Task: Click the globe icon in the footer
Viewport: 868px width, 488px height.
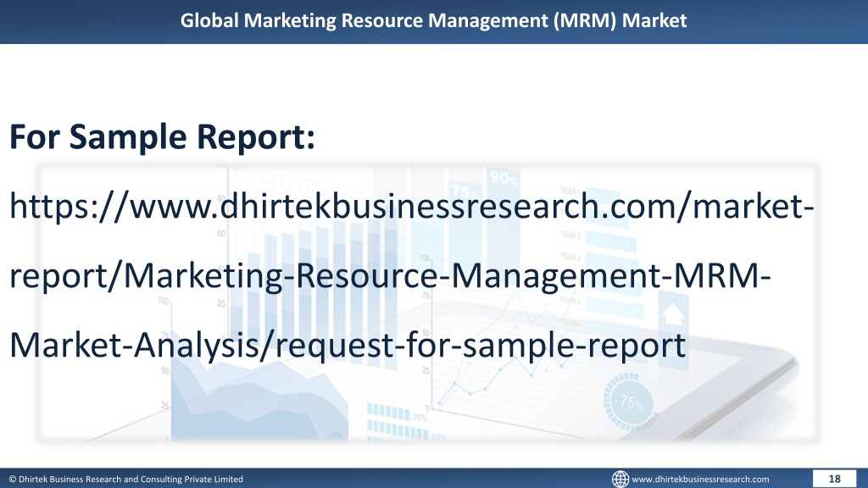Action: tap(620, 480)
